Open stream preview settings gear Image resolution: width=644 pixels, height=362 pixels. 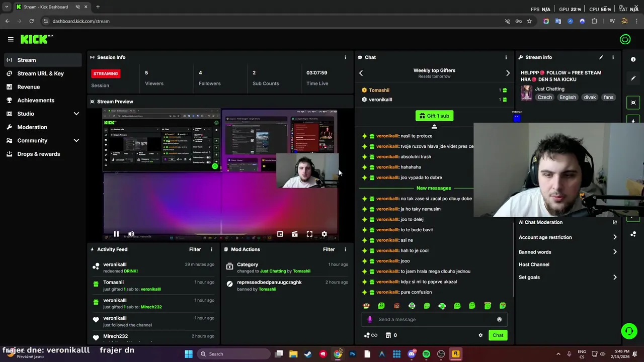(x=324, y=234)
